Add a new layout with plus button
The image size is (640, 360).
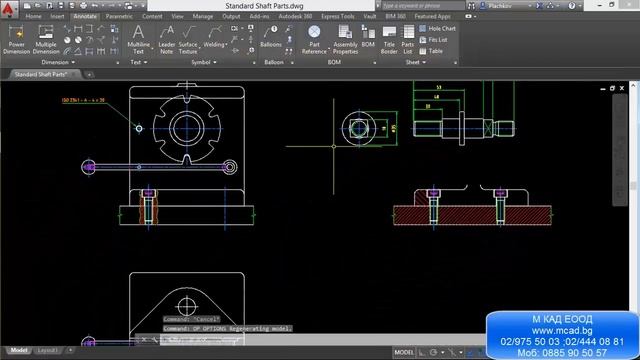pyautogui.click(x=70, y=350)
